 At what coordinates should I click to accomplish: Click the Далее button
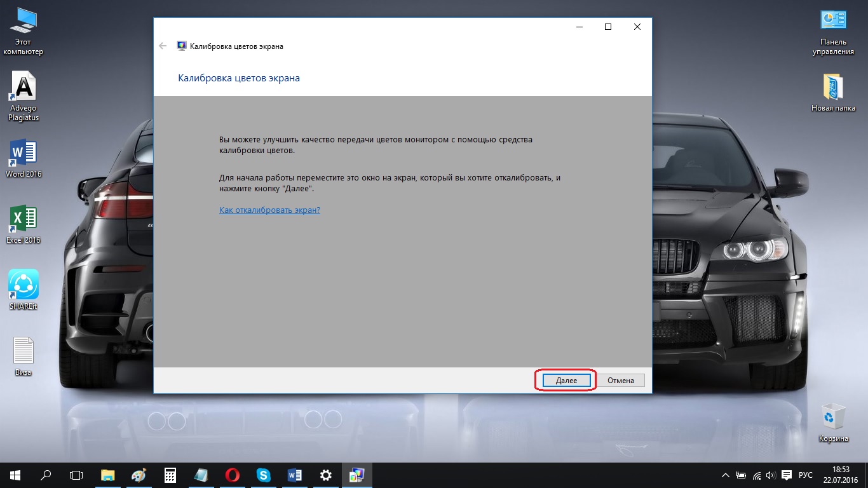click(x=566, y=381)
